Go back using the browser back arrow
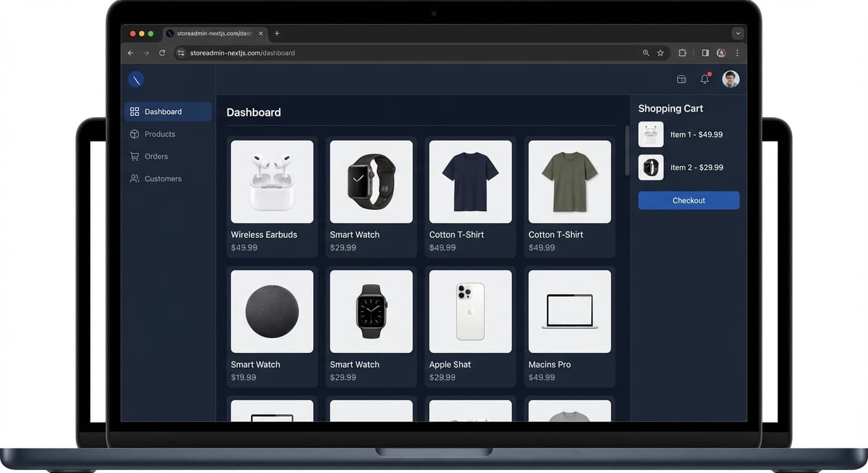 click(130, 53)
